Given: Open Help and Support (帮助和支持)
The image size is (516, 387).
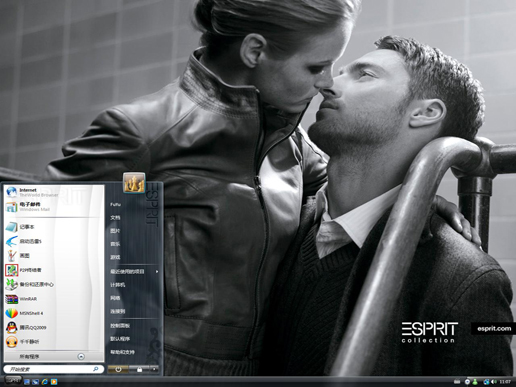Looking at the screenshot, I should click(x=123, y=352).
